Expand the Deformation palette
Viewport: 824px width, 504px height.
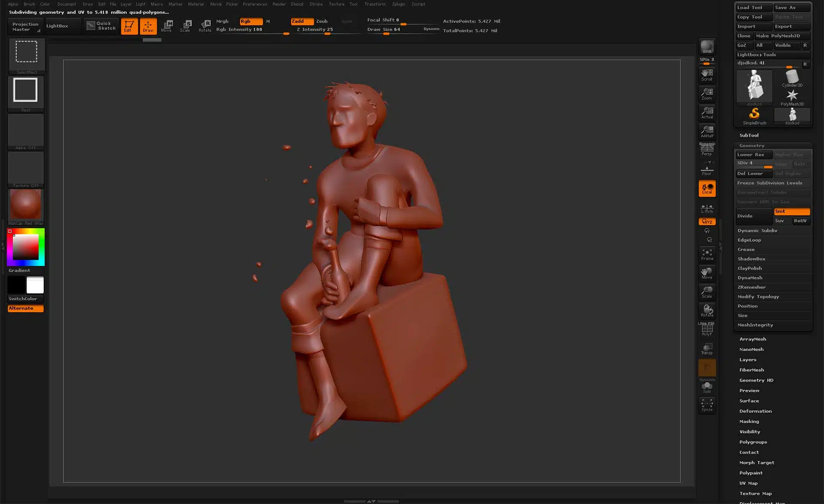coord(755,411)
